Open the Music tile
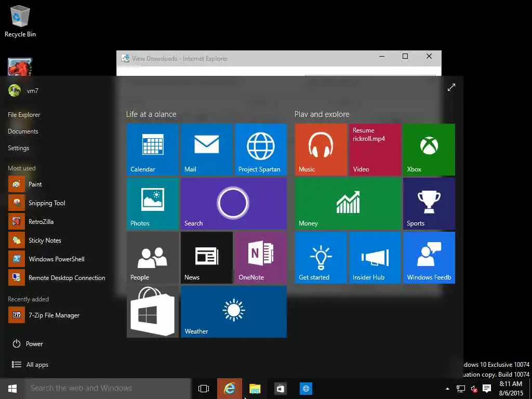Viewport: 532px width, 399px height. tap(321, 150)
